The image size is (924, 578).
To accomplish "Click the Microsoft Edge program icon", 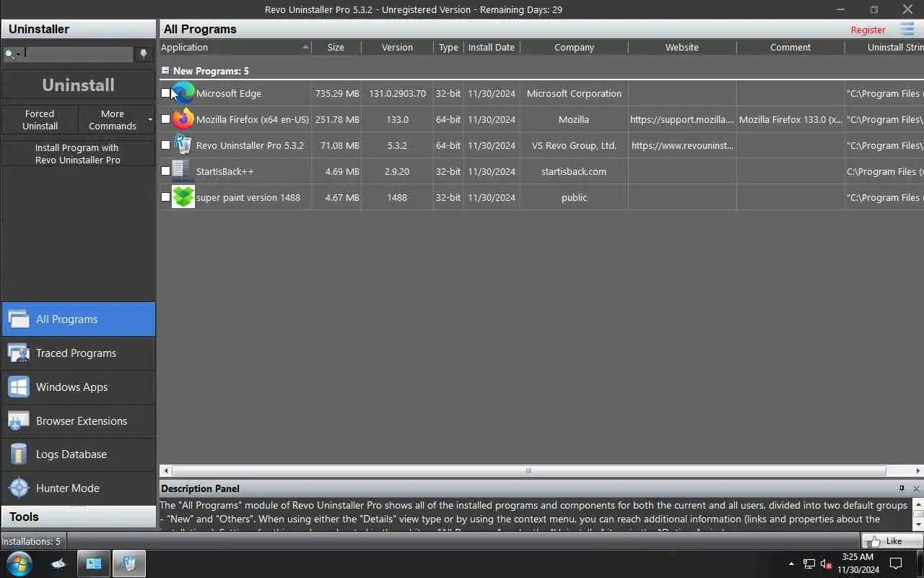I will click(183, 93).
